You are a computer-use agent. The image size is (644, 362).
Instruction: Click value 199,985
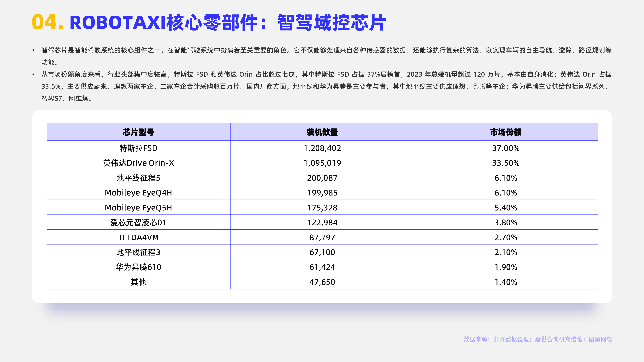tap(322, 193)
